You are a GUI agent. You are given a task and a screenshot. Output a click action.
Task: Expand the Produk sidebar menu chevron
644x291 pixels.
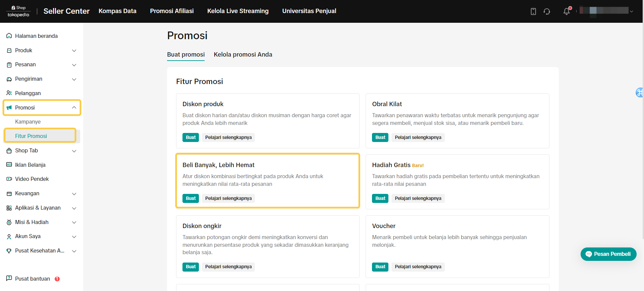tap(74, 51)
